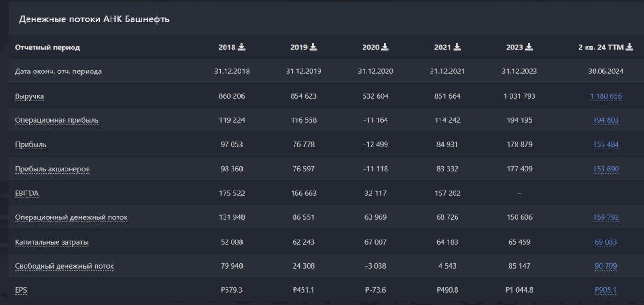Open the Выручка row label
The width and height of the screenshot is (644, 305).
(x=29, y=96)
